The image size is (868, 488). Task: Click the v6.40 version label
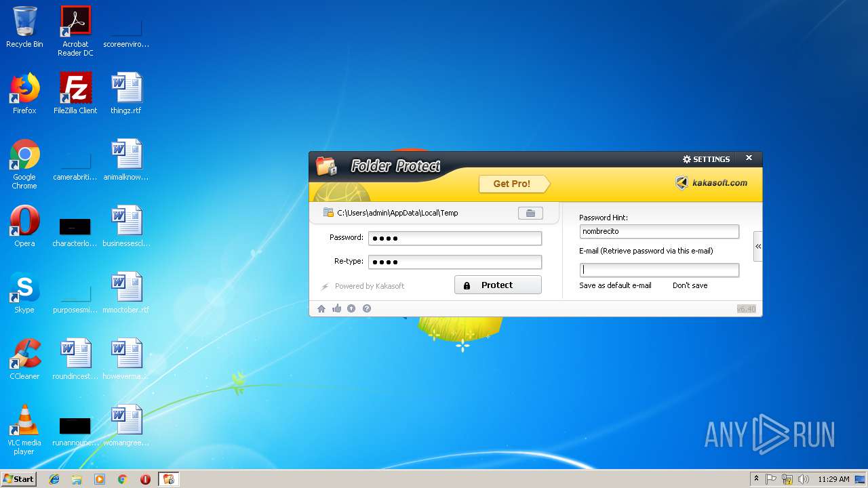(746, 309)
